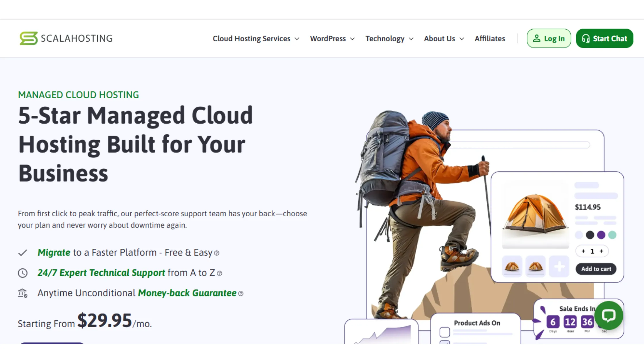Click the Min counter showing 36
The height and width of the screenshot is (362, 644).
[x=587, y=322]
